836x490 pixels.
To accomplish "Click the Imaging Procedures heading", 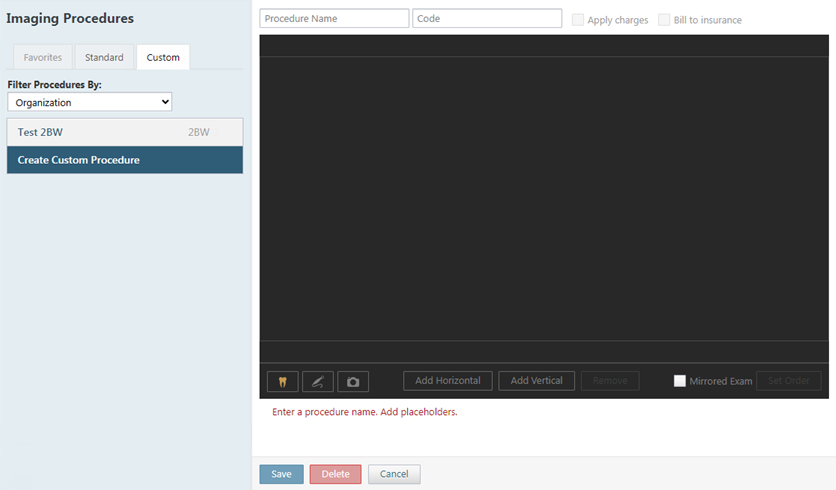I will click(70, 18).
